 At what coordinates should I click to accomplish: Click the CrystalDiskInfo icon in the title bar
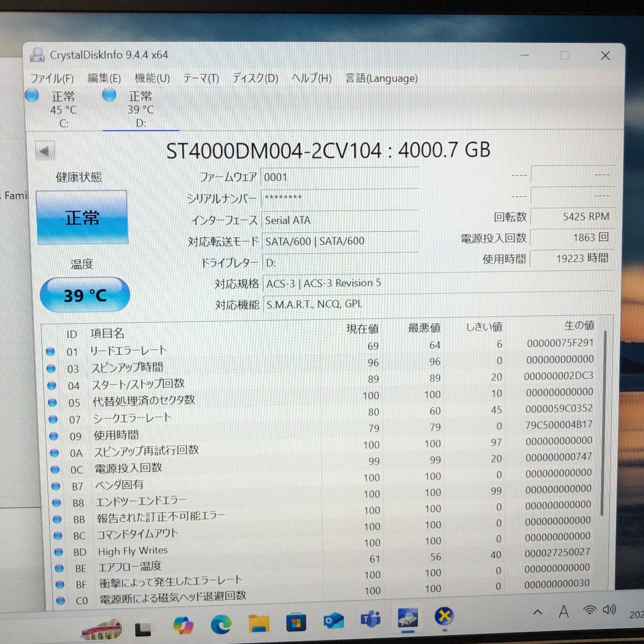pyautogui.click(x=37, y=56)
